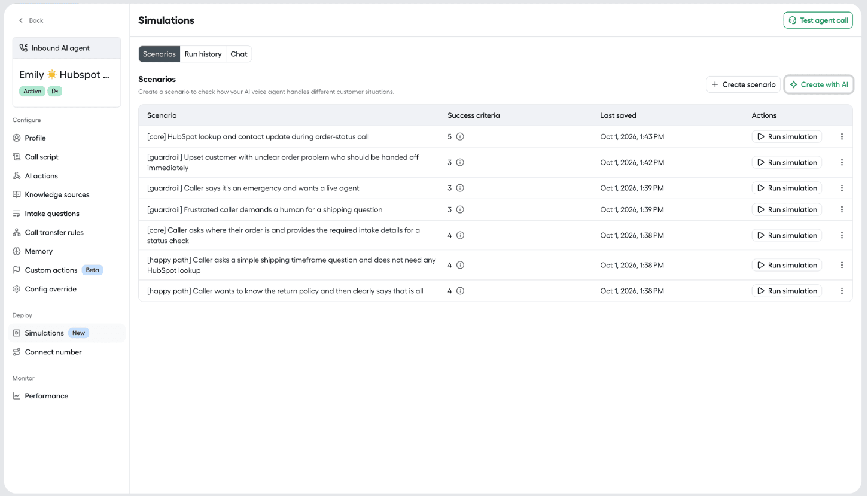Show criteria info for emergency live agent scenario
Screen dimensions: 868x496
(460, 188)
